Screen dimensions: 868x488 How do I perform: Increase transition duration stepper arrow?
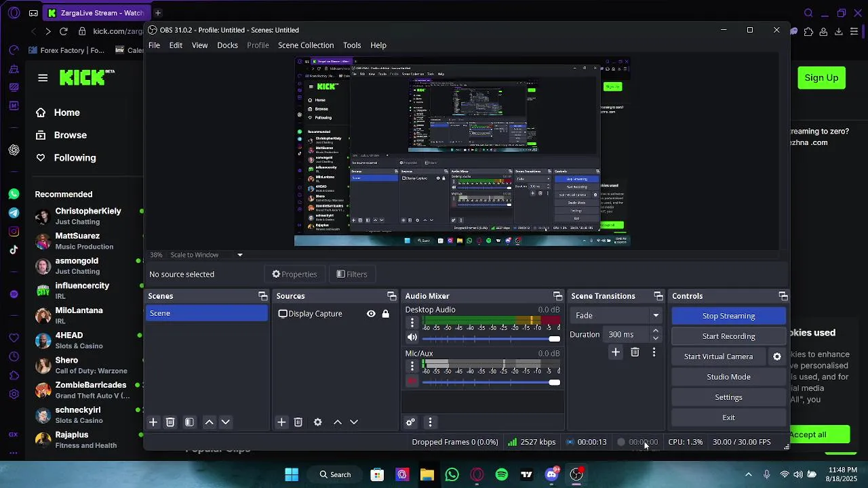coord(656,331)
